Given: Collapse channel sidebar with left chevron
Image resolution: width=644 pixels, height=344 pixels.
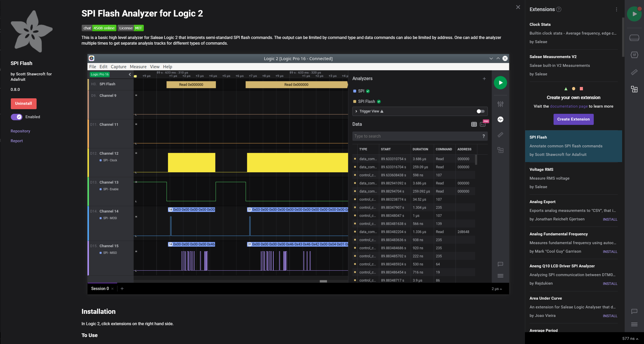Looking at the screenshot, I should point(130,74).
